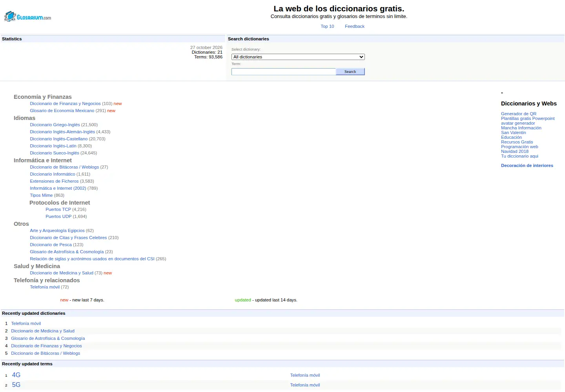The height and width of the screenshot is (392, 565).
Task: Open the Select dictionary dropdown
Action: (298, 57)
